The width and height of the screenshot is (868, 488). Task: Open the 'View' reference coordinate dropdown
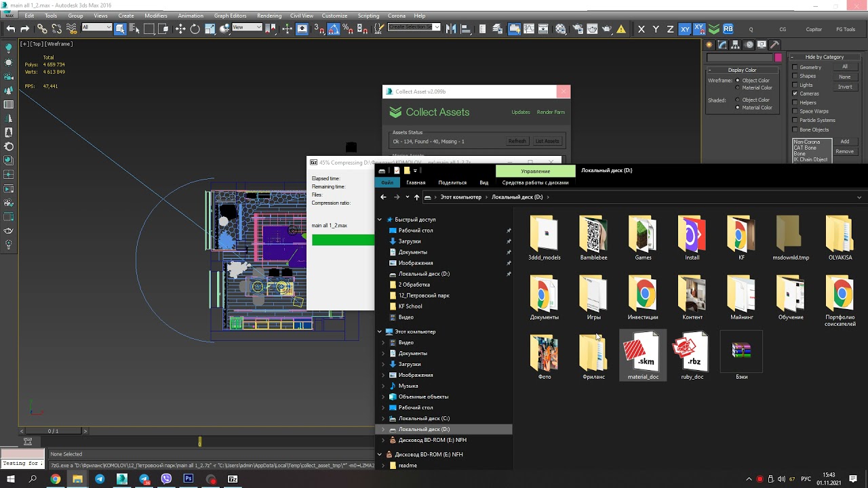247,27
